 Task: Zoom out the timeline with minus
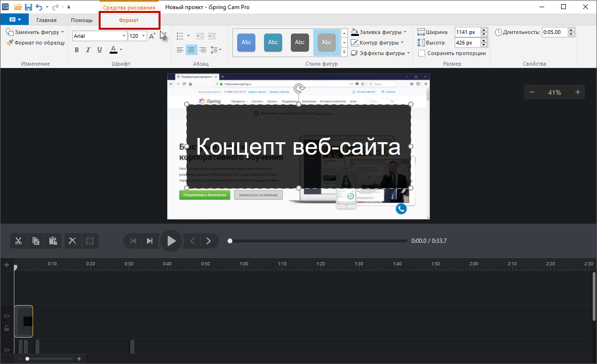[x=20, y=359]
